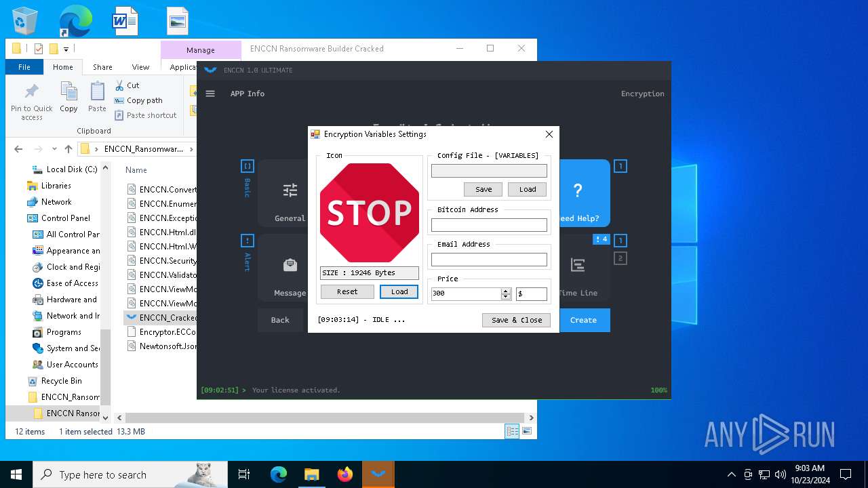868x488 pixels.
Task: Open the File tab in Explorer
Action: point(24,67)
